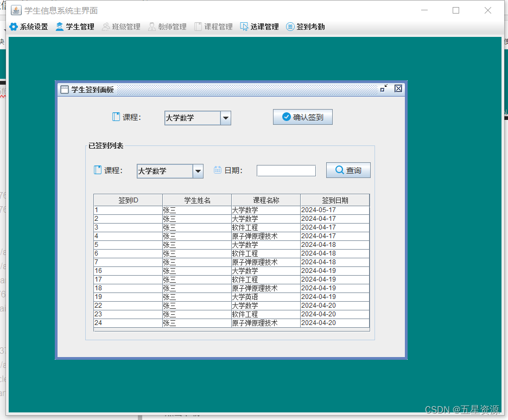Click the 确认签到 confirm check-in button
This screenshot has width=508, height=420.
pos(302,117)
